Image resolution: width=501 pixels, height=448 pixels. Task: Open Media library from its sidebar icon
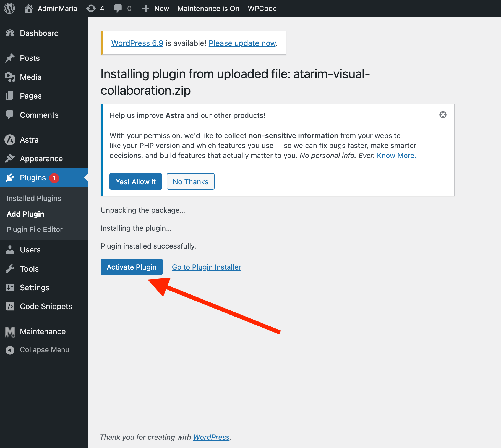coord(10,77)
